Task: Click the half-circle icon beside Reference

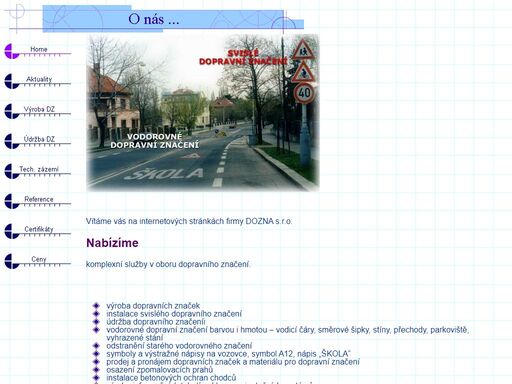Action: point(12,201)
